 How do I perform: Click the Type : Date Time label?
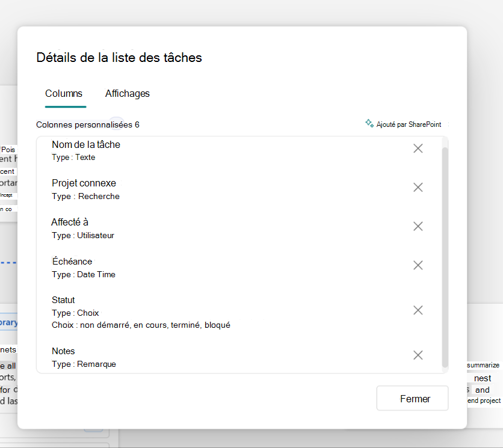(x=84, y=274)
